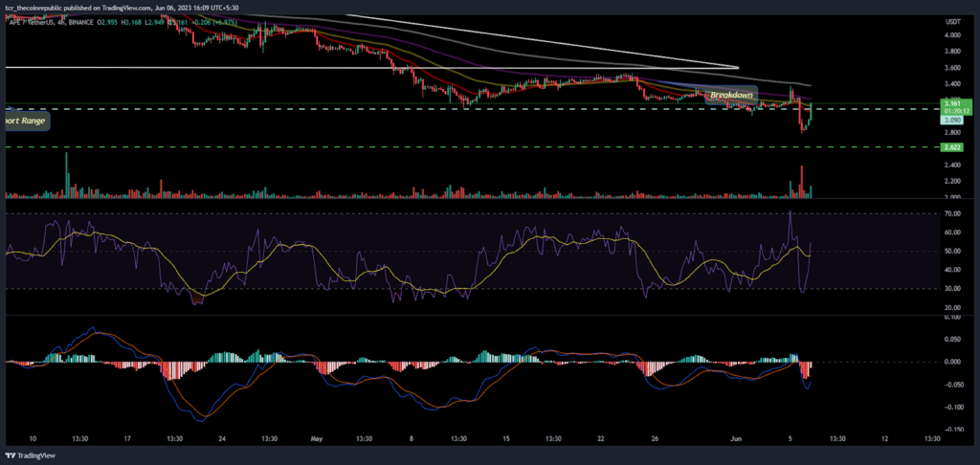Click the 17 date label on time axis

tap(128, 438)
